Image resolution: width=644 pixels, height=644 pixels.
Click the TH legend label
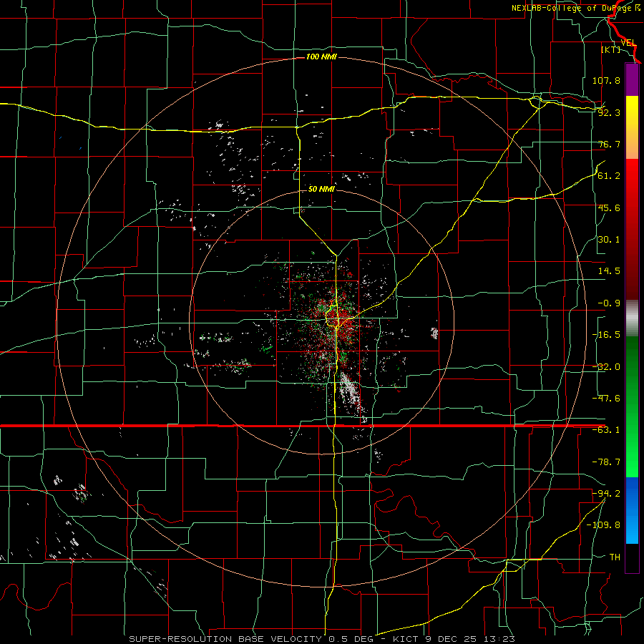pos(615,557)
